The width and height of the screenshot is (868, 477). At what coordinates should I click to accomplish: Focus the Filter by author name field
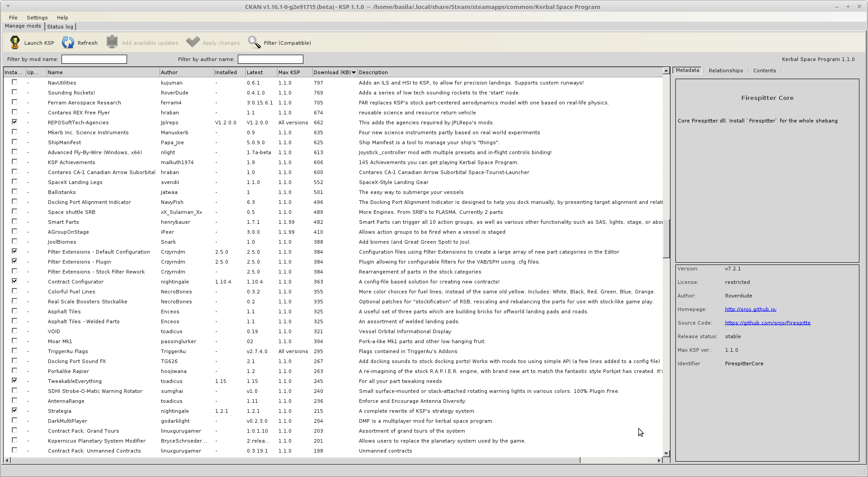click(270, 59)
